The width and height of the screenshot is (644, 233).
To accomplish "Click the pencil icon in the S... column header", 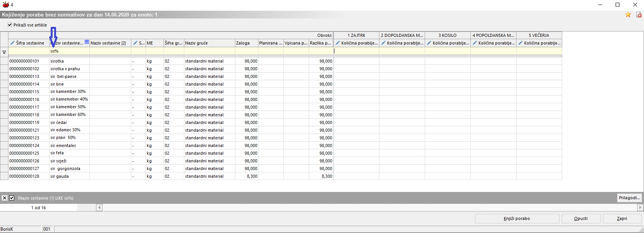I will point(135,43).
